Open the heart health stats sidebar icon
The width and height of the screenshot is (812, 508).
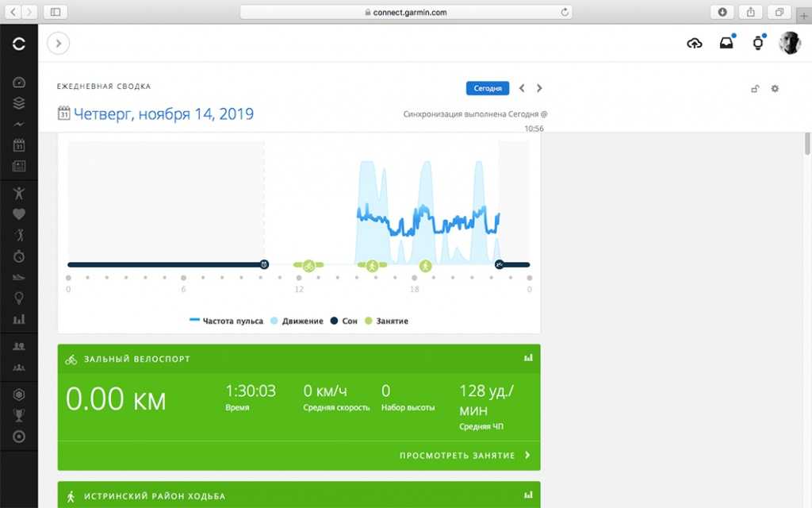[19, 214]
